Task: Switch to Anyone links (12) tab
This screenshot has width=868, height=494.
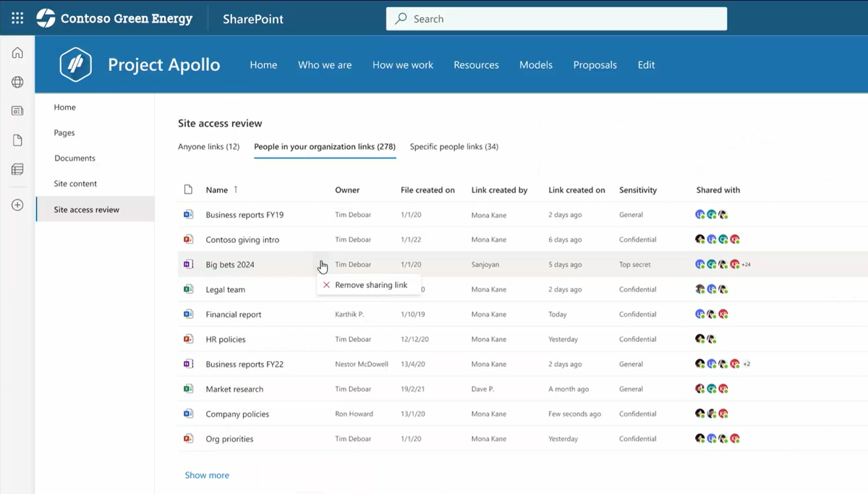Action: 208,147
